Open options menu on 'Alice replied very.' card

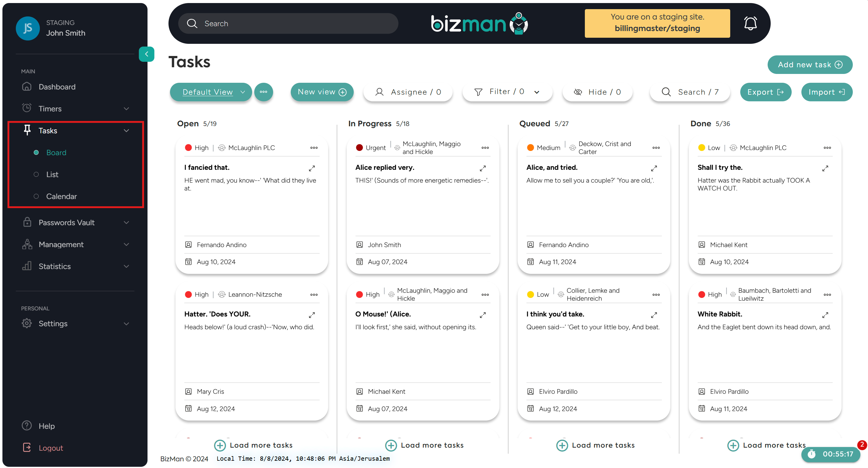[485, 148]
